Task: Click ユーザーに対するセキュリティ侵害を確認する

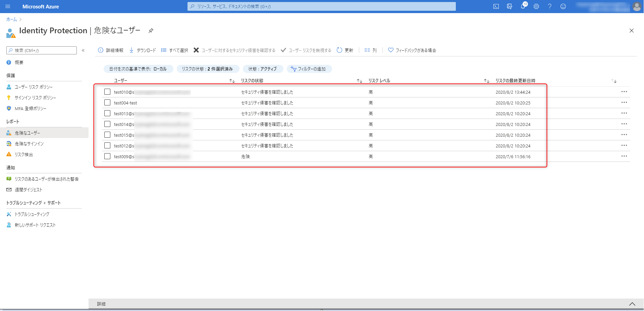Action: (x=234, y=50)
